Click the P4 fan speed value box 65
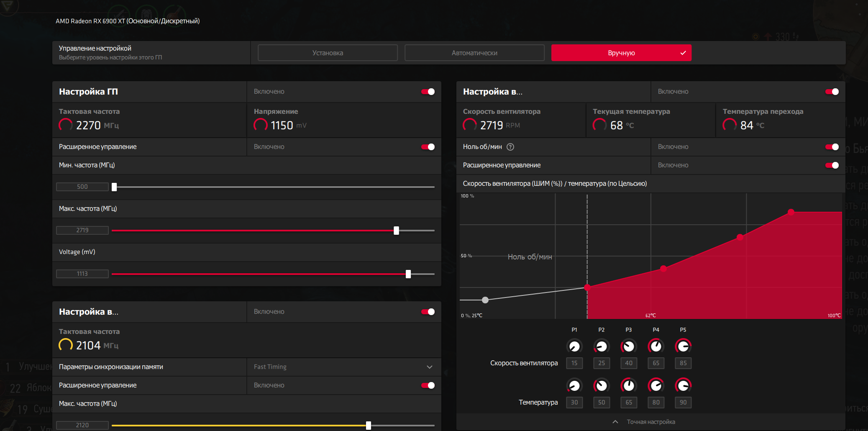This screenshot has width=868, height=431. click(x=656, y=363)
